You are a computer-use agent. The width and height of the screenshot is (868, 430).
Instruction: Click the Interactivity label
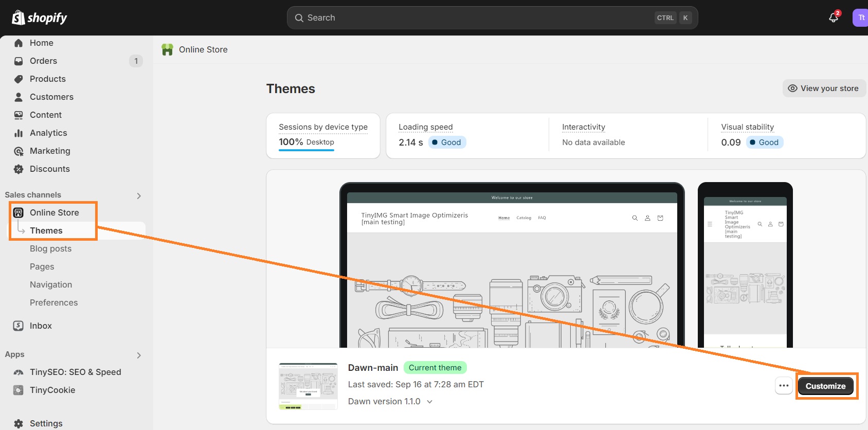coord(584,127)
